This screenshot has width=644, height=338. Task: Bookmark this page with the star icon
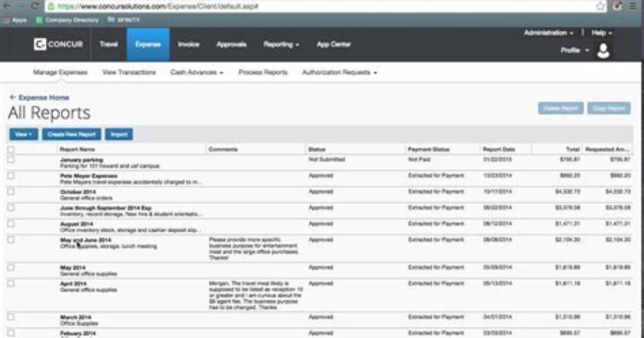[x=600, y=6]
